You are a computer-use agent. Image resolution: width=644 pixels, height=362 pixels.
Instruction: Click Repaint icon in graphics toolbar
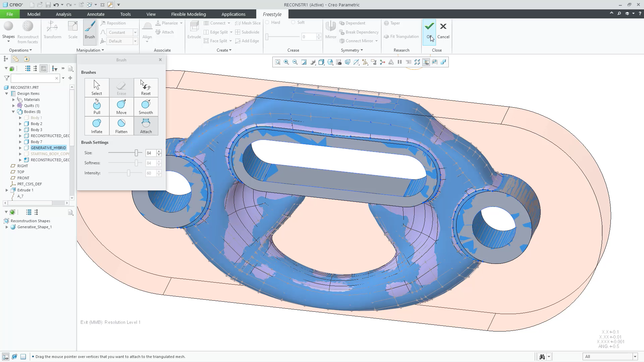(x=304, y=62)
